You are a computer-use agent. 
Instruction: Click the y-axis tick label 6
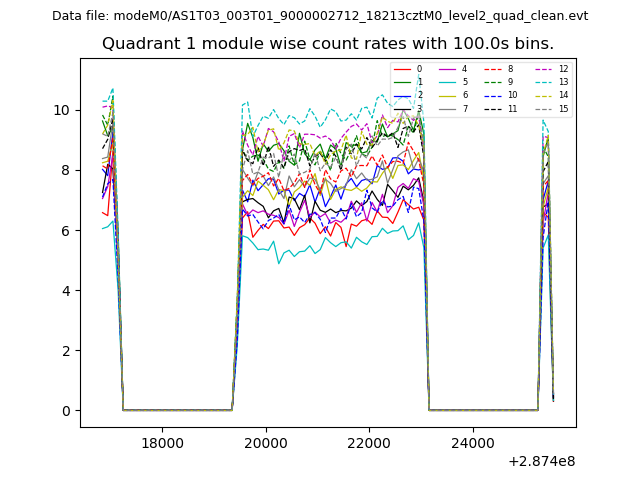click(66, 231)
